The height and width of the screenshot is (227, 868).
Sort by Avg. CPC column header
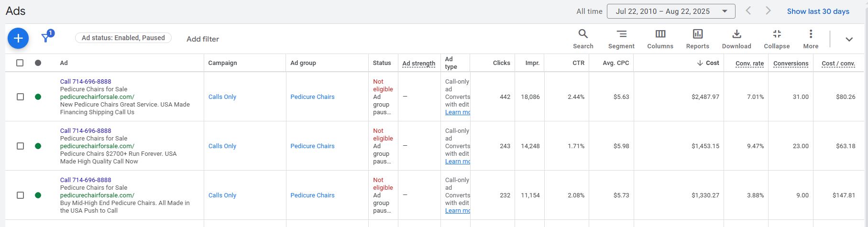pyautogui.click(x=616, y=63)
